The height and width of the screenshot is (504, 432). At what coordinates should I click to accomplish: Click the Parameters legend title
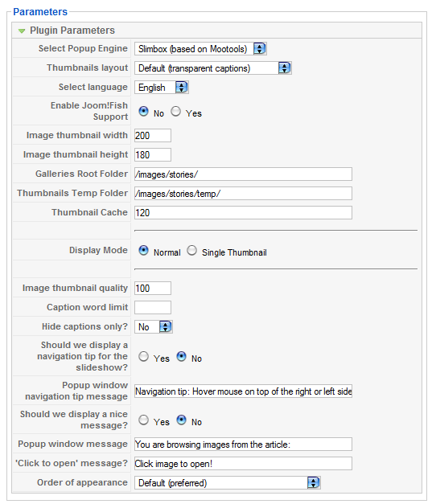click(40, 12)
